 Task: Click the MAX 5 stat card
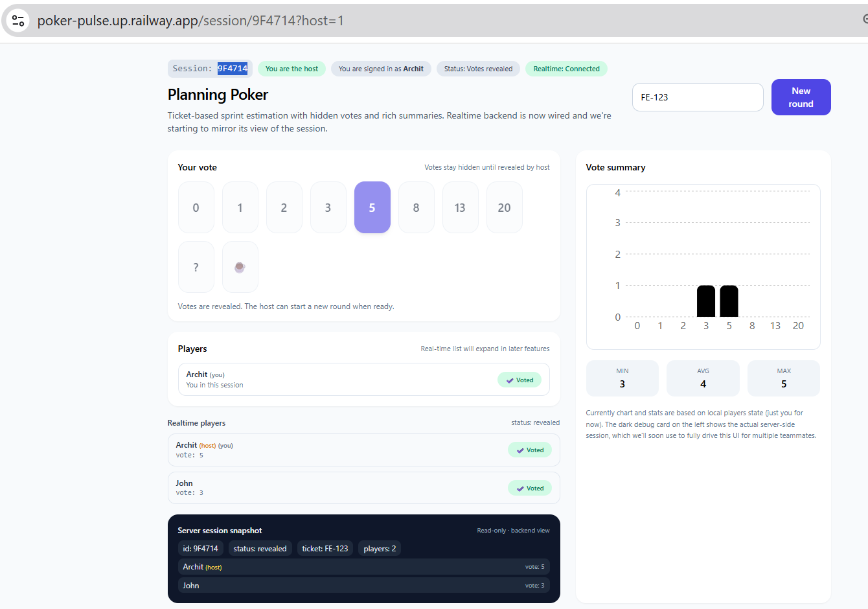(784, 378)
